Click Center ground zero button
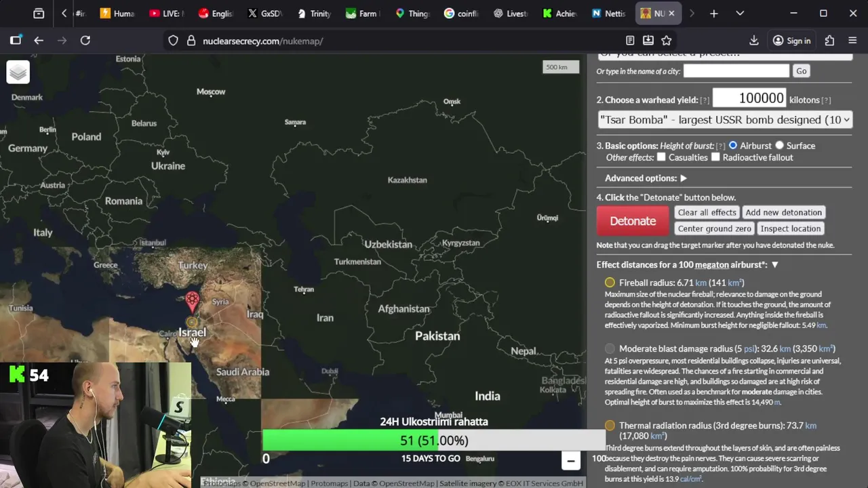The image size is (868, 488). (x=714, y=228)
